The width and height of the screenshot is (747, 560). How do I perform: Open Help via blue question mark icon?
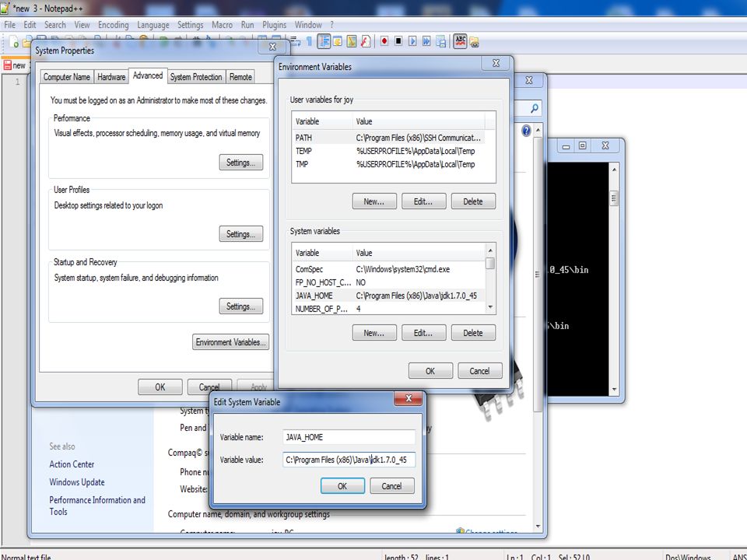pos(526,131)
